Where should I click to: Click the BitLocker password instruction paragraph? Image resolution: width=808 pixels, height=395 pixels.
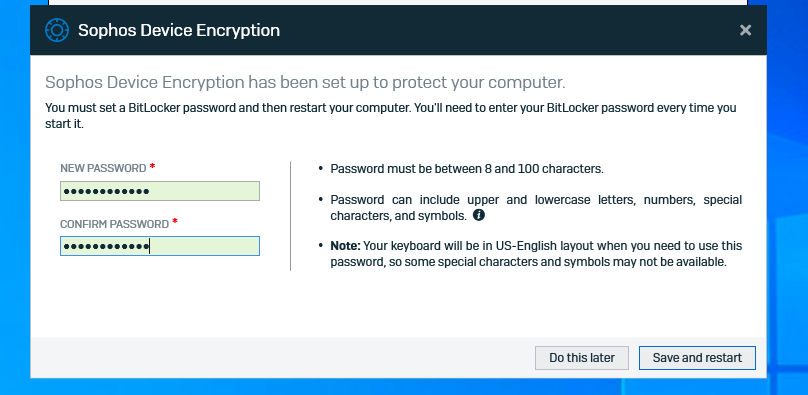click(391, 116)
